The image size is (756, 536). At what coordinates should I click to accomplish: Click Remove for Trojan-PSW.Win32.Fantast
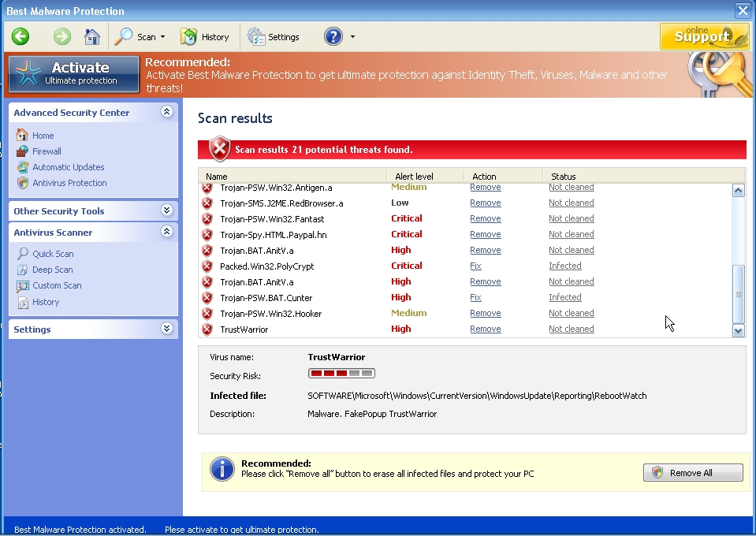pyautogui.click(x=486, y=219)
